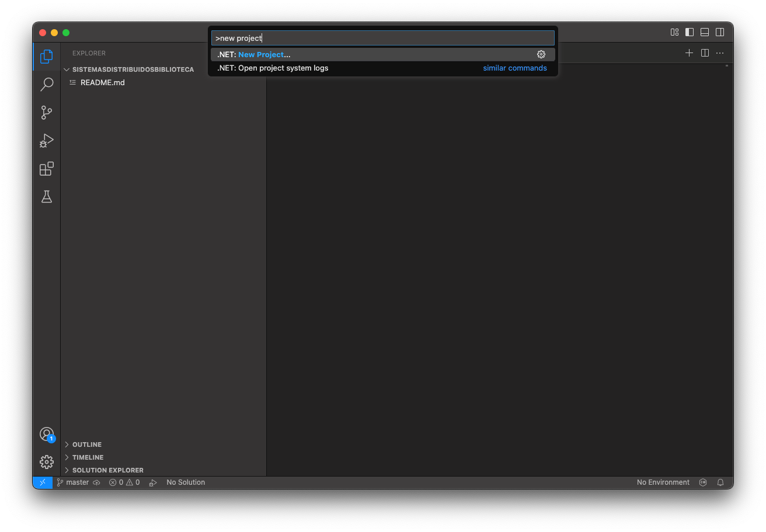
Task: Open the Run and Debug view
Action: tap(47, 141)
